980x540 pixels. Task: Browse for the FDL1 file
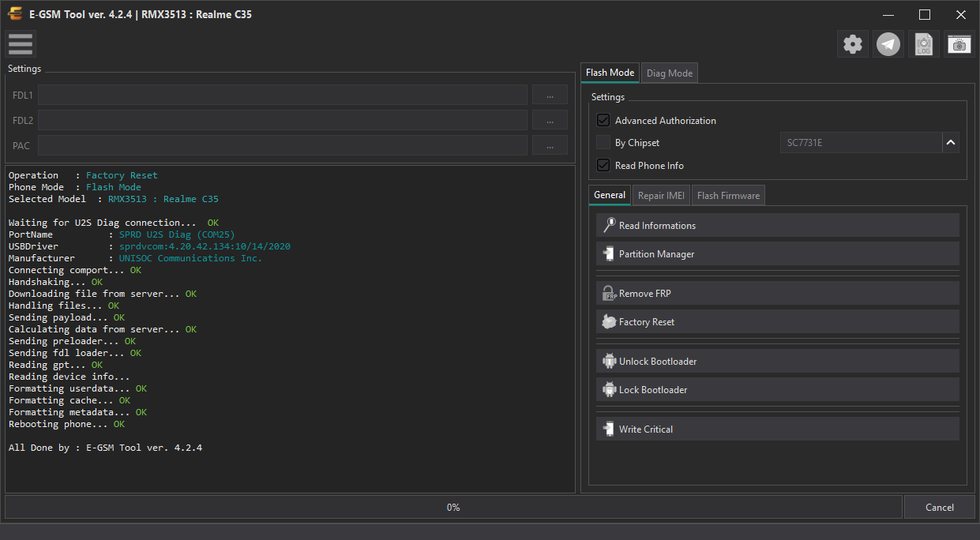coord(550,95)
